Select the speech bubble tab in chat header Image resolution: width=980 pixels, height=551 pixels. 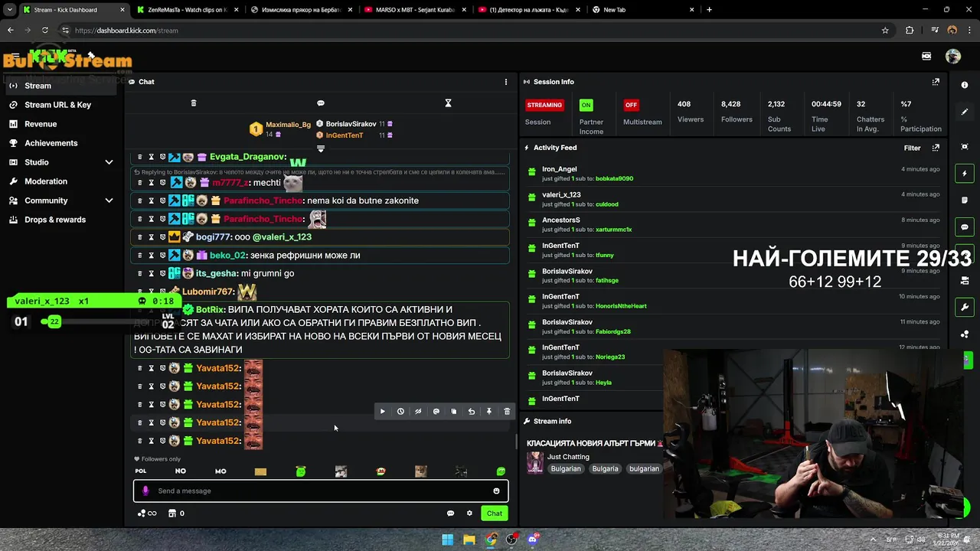coord(321,103)
